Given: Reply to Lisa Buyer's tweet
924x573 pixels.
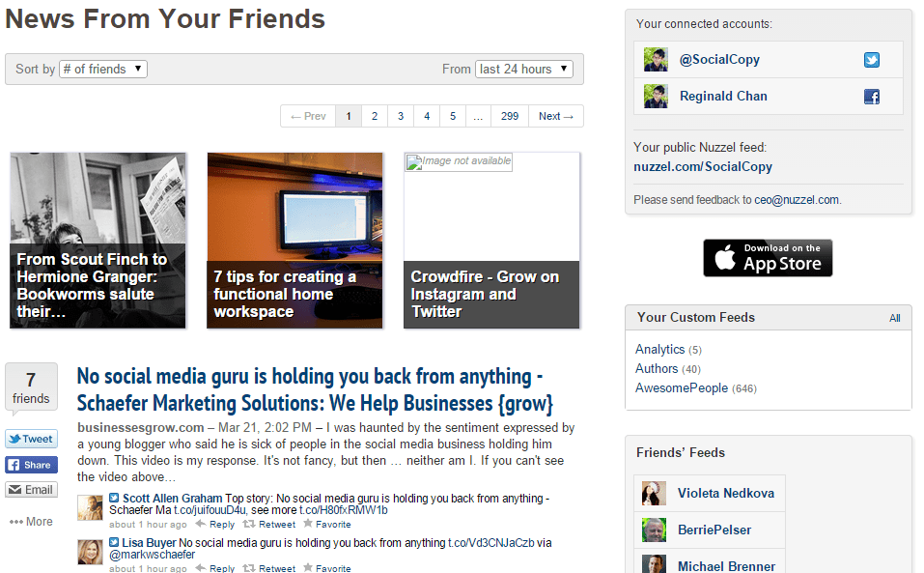Looking at the screenshot, I should click(215, 568).
